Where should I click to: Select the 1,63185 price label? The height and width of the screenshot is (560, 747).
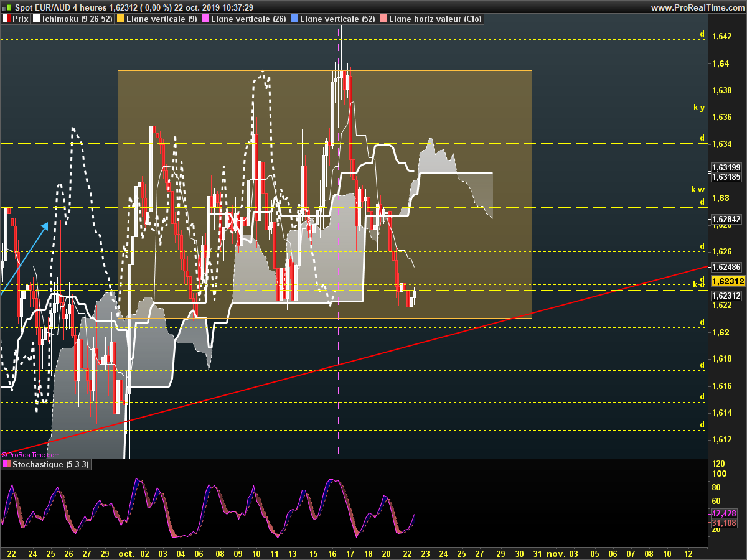point(726,177)
